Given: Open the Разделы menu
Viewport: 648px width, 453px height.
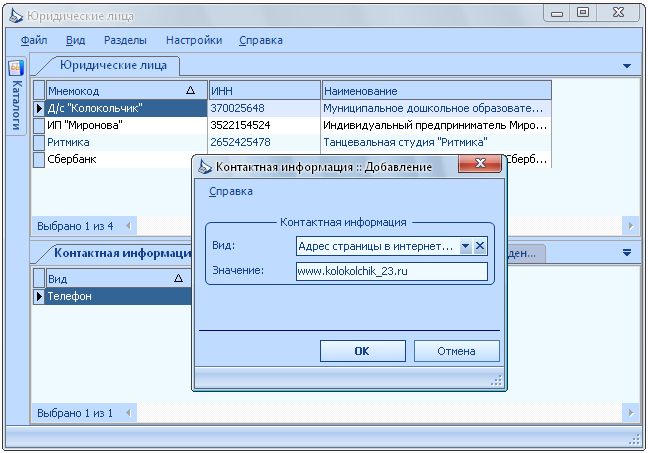Looking at the screenshot, I should click(x=125, y=40).
